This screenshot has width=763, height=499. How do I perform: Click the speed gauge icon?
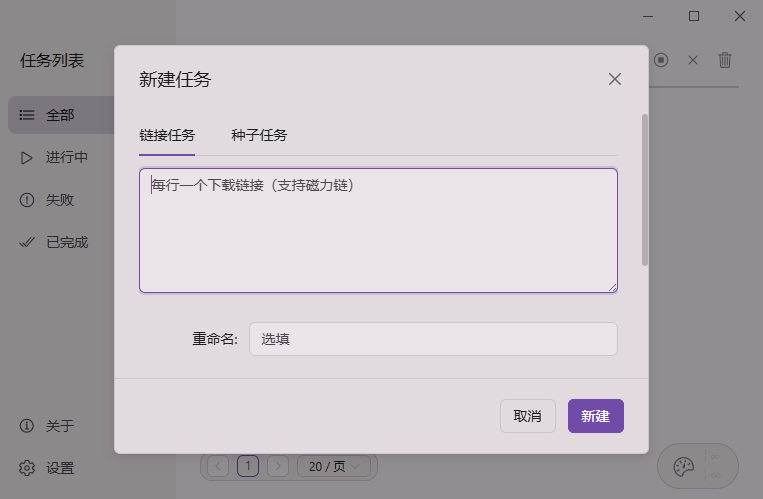(x=684, y=466)
